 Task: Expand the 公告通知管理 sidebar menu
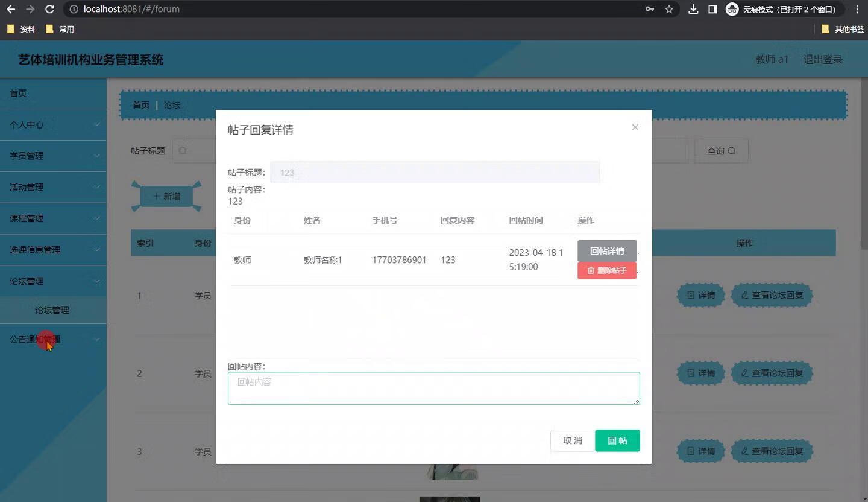[x=53, y=339]
